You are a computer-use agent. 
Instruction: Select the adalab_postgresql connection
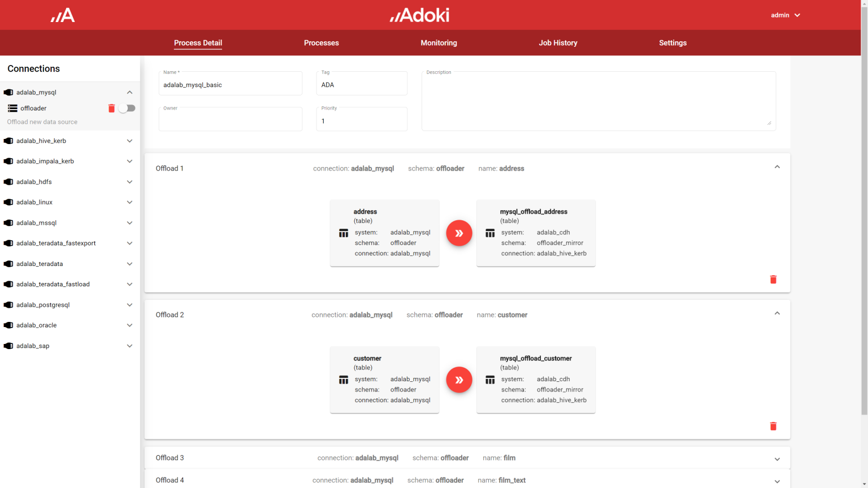click(x=43, y=305)
